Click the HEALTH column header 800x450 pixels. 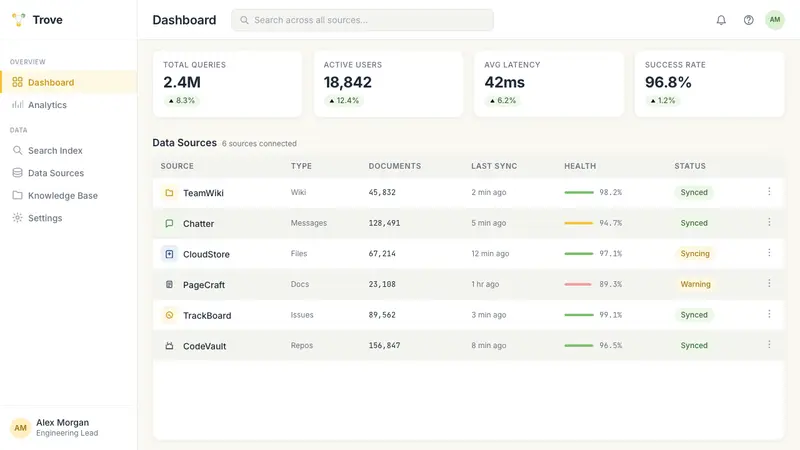tap(580, 166)
